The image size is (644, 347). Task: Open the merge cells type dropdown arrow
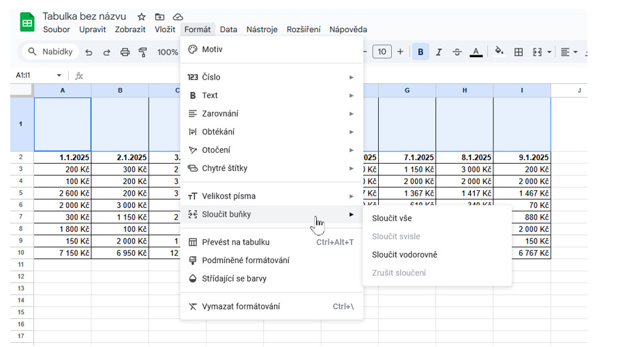[x=549, y=52]
